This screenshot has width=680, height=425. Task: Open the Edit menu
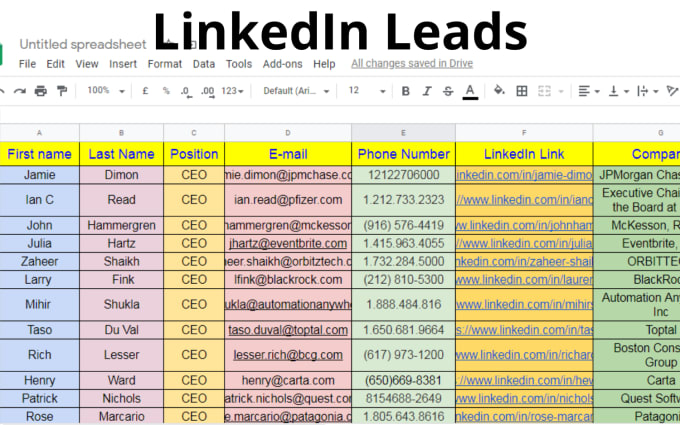[x=56, y=64]
